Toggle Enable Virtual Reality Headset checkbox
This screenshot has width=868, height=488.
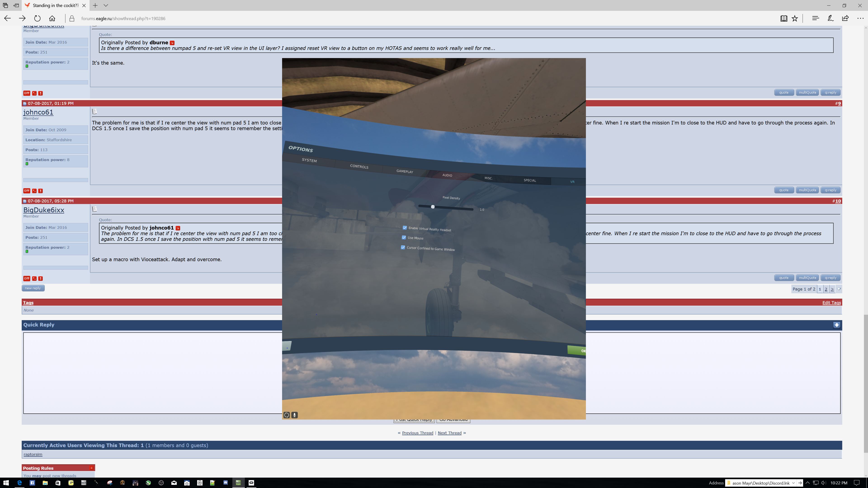click(405, 228)
